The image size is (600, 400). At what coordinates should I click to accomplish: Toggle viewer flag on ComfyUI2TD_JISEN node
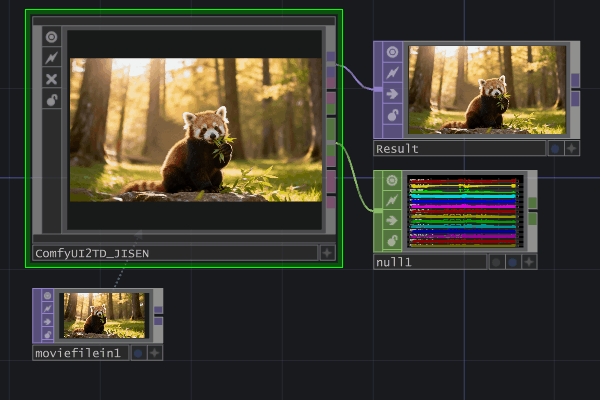(52, 37)
